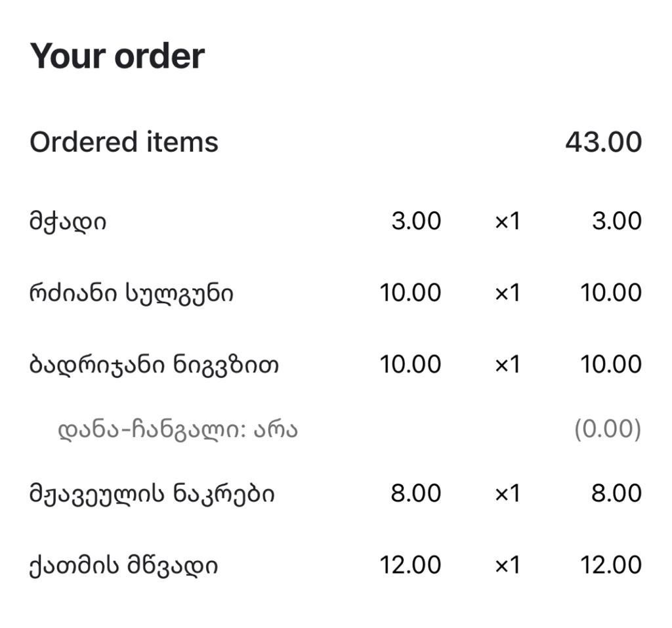Screen dimensions: 672x628
Task: Open the ბადრიჯანი ნიგვზით item
Action: tap(154, 366)
